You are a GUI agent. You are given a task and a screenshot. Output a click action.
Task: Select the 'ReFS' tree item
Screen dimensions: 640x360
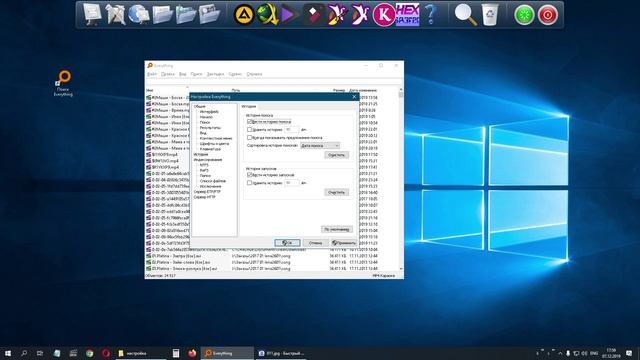204,170
